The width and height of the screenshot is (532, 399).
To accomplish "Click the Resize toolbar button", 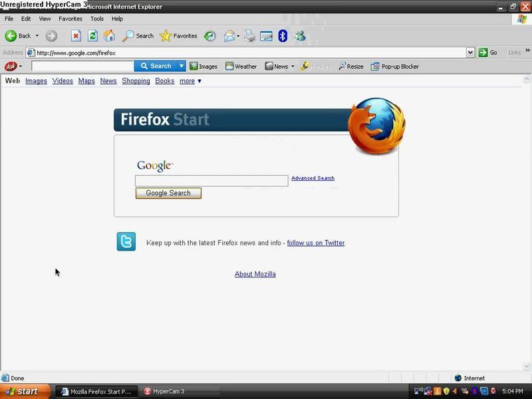I will pyautogui.click(x=351, y=66).
